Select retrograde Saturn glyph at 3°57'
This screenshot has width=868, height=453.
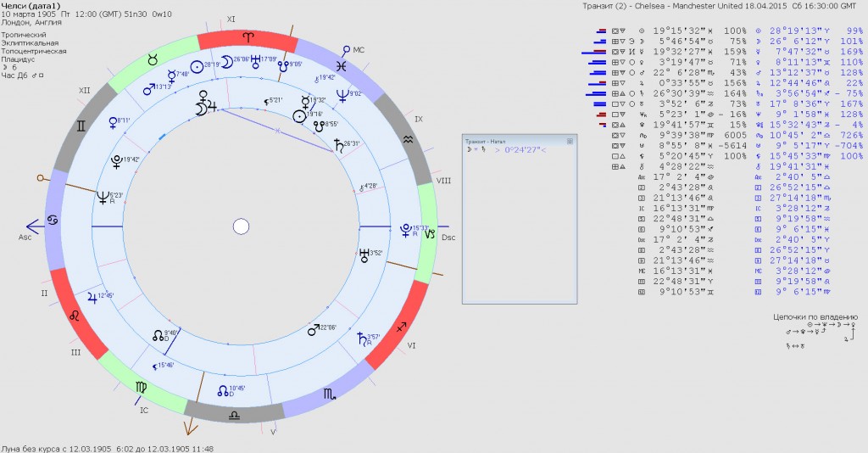pos(361,338)
